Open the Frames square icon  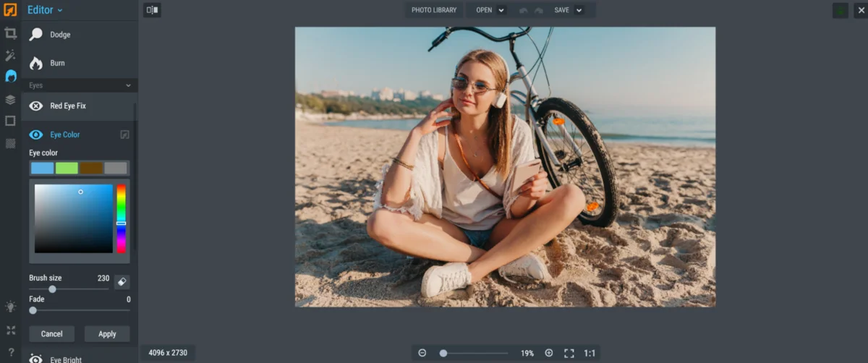tap(10, 121)
